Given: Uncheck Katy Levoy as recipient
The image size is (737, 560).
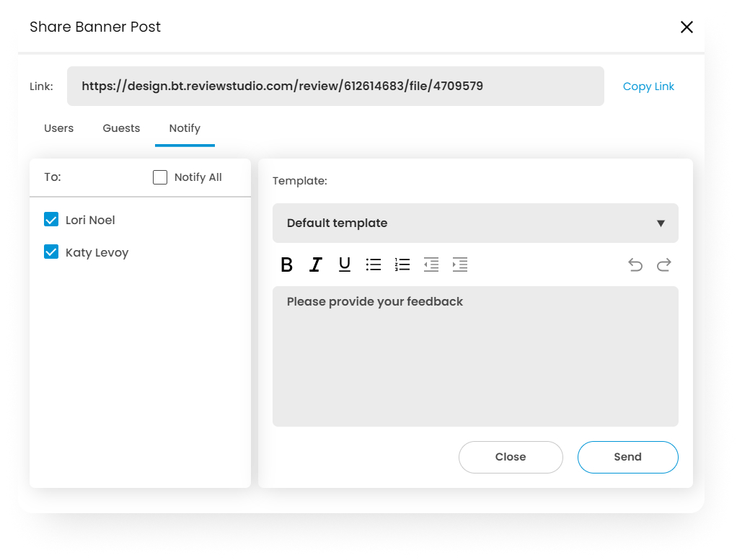Looking at the screenshot, I should (x=51, y=252).
